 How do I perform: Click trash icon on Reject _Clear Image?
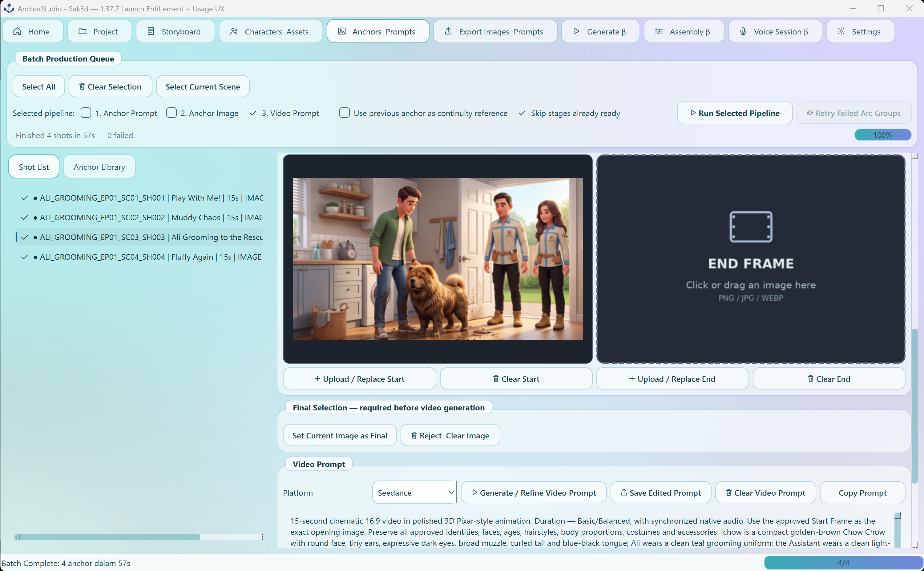(414, 435)
